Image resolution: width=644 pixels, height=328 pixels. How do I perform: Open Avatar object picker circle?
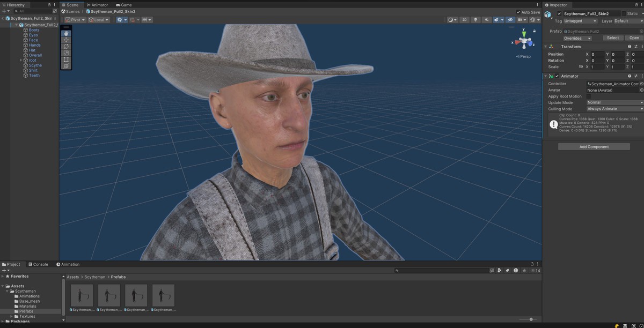click(x=641, y=90)
